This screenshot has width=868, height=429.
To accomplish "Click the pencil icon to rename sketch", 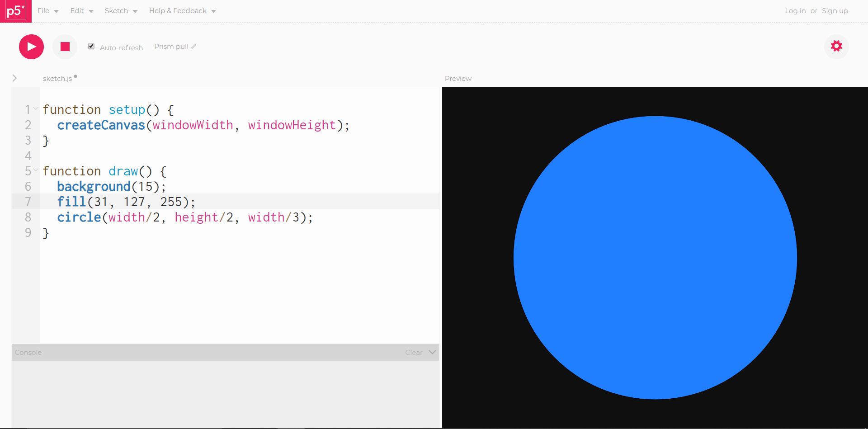I will coord(193,47).
